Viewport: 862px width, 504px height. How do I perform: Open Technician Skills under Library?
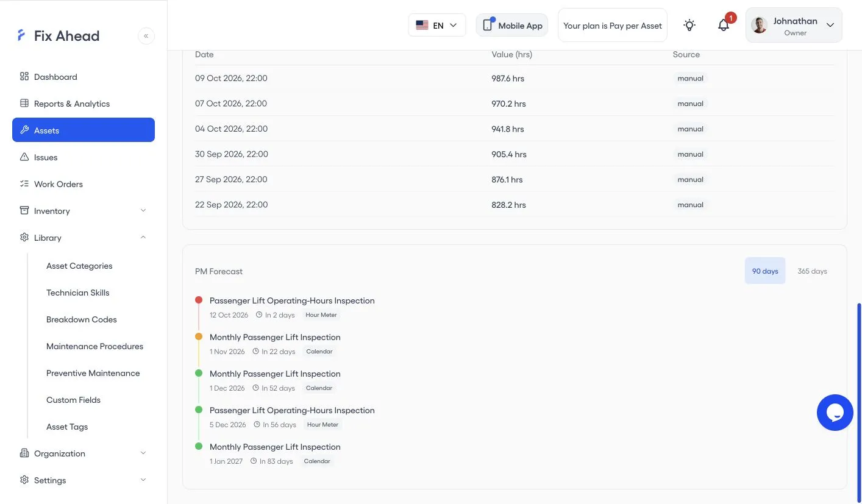point(78,293)
